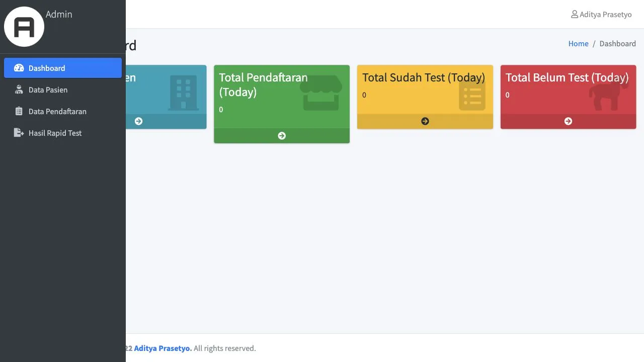Click arrow on Total Sudah Test (Today) card
Screen dimensions: 644x362
425,121
